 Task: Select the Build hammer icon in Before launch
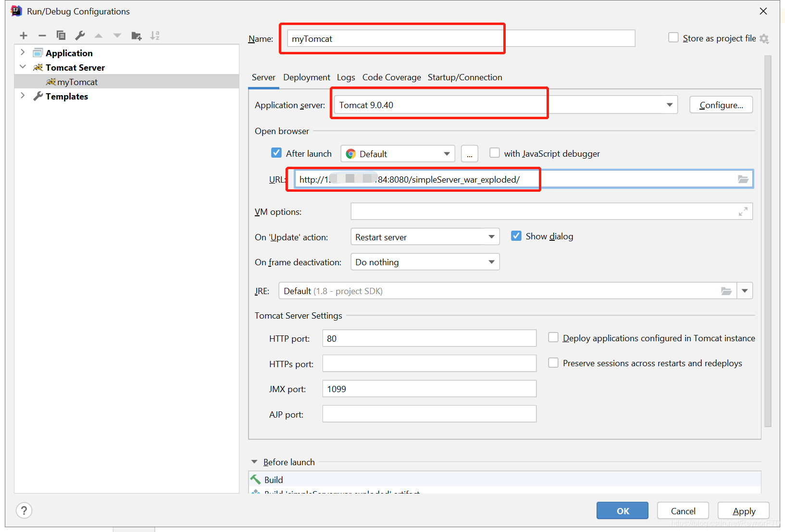[x=255, y=479]
